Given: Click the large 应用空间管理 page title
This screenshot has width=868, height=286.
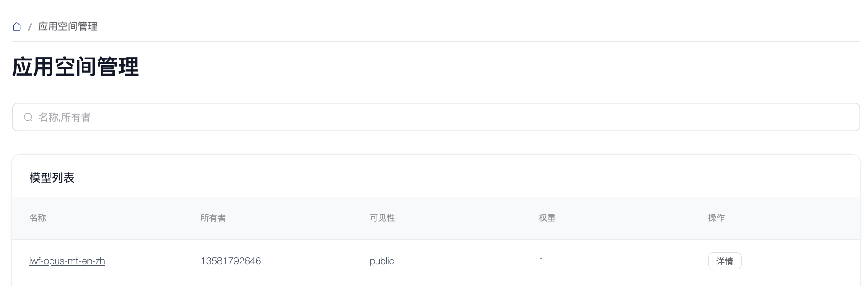Looking at the screenshot, I should 75,67.
